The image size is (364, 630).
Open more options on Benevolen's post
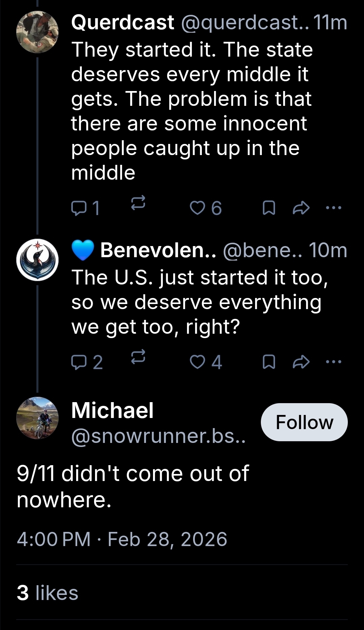click(334, 362)
